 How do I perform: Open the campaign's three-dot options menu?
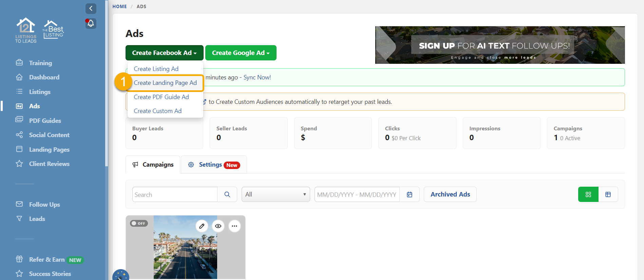point(234,226)
